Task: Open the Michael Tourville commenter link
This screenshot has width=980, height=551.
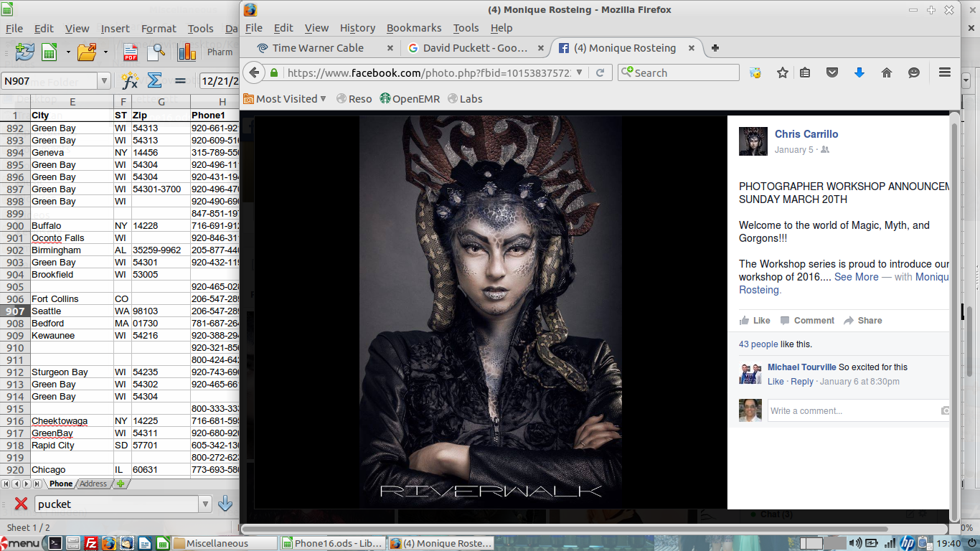Action: coord(801,367)
